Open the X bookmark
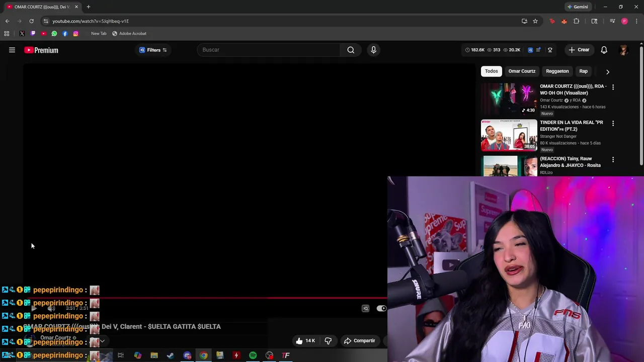Image resolution: width=644 pixels, height=362 pixels. 22,34
